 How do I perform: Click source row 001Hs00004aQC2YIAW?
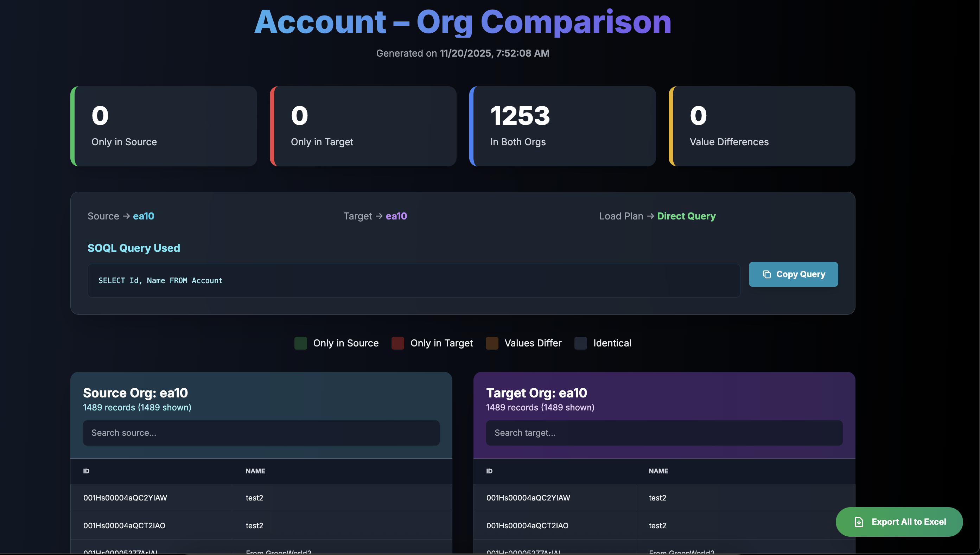click(125, 498)
